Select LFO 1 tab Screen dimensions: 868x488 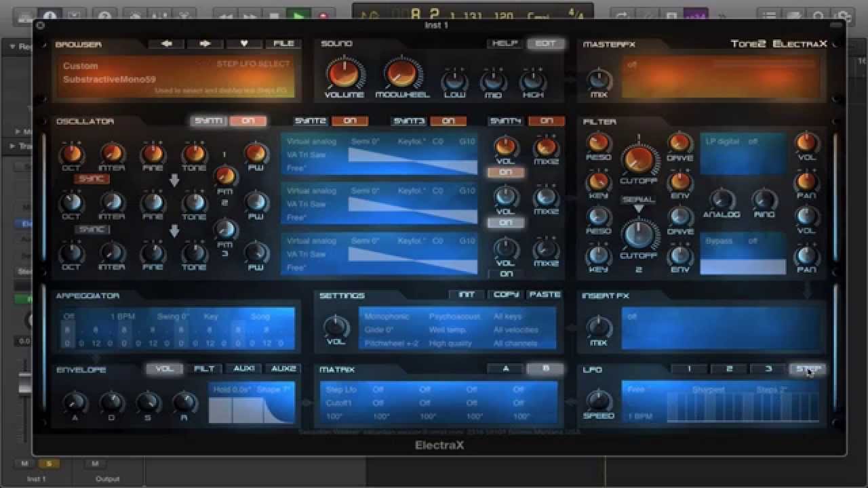click(689, 369)
